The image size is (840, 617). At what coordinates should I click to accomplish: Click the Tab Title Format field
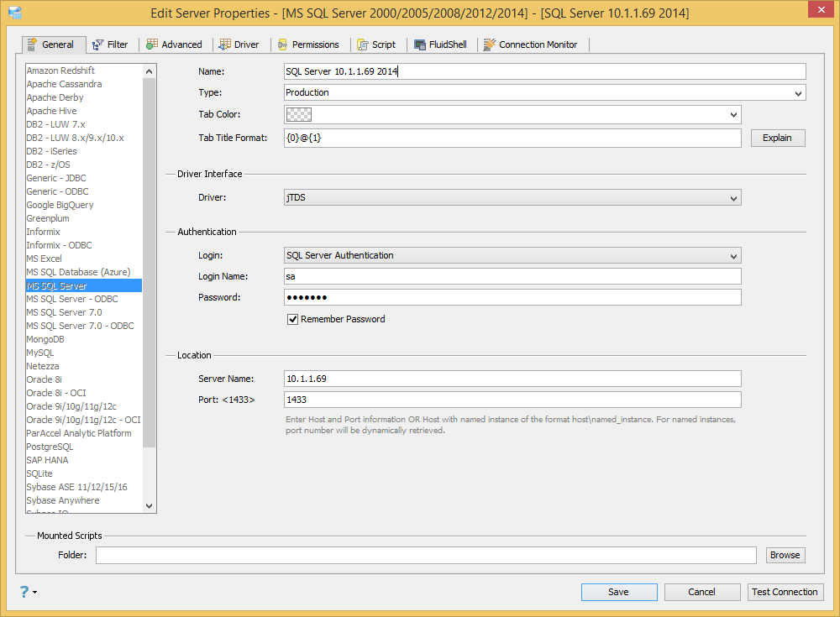pyautogui.click(x=512, y=138)
